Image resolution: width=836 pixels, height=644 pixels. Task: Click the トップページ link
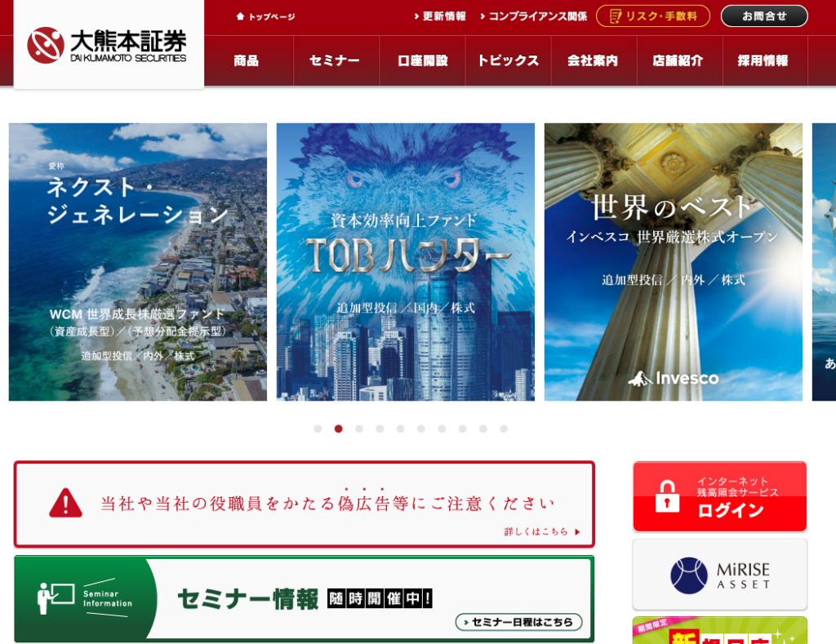[271, 16]
